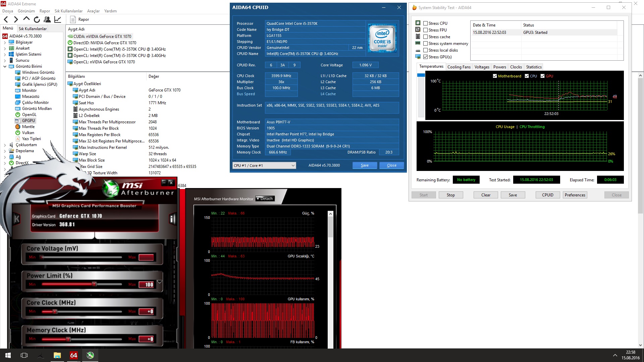
Task: Expand the İşletim Sistemi tree node
Action: click(x=5, y=55)
